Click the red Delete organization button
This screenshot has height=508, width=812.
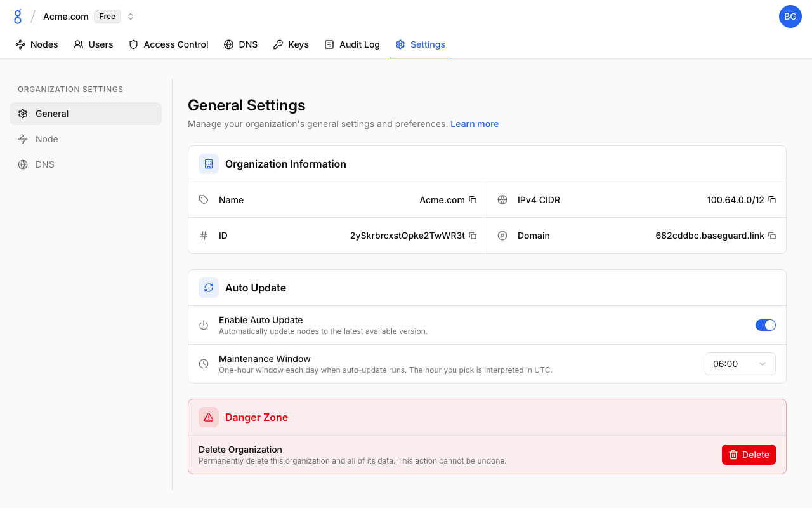749,455
